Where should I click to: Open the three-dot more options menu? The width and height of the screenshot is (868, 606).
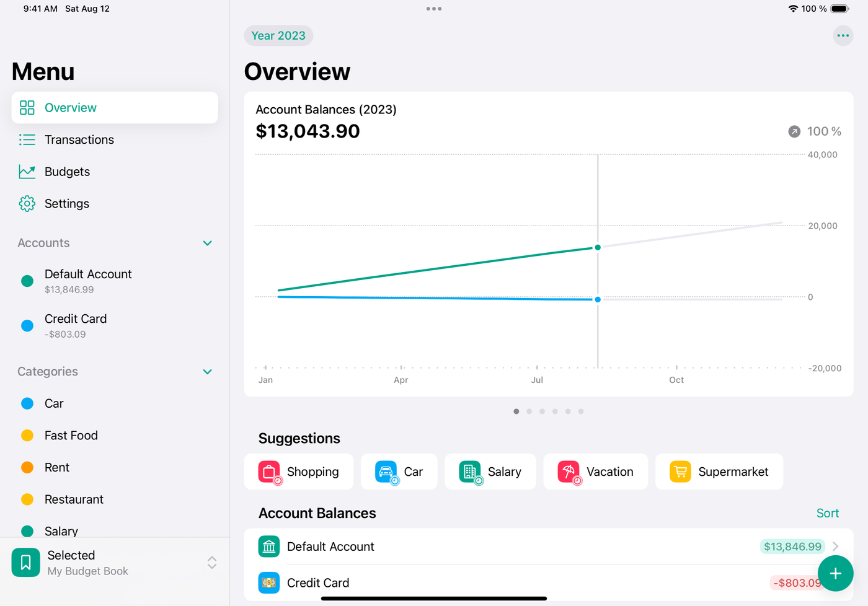click(x=843, y=35)
